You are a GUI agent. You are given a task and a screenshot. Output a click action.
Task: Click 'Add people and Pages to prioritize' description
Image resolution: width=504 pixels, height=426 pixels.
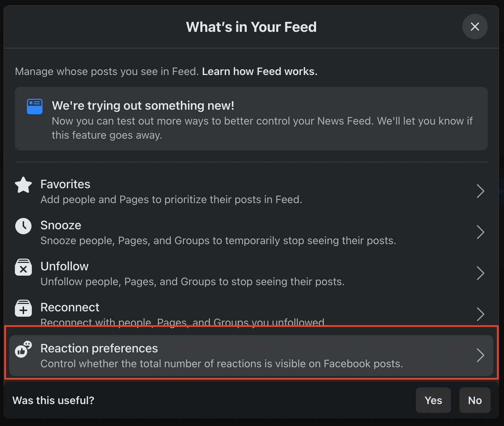(x=171, y=200)
